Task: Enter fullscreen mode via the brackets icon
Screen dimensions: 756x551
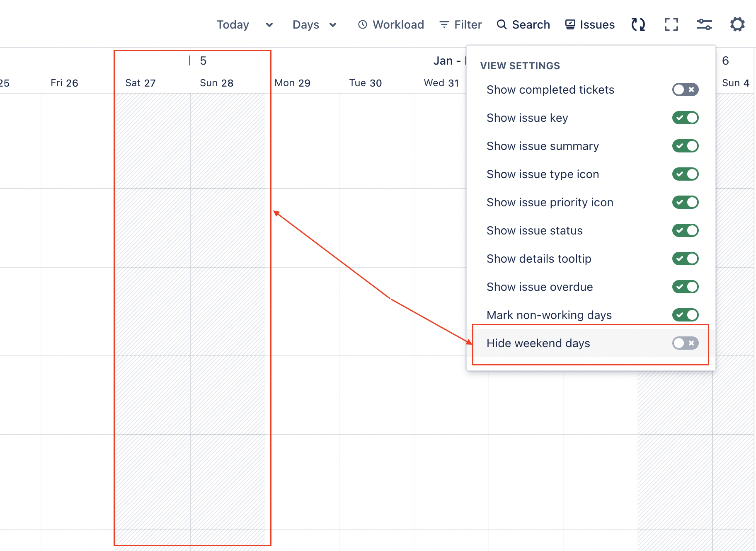Action: [671, 24]
